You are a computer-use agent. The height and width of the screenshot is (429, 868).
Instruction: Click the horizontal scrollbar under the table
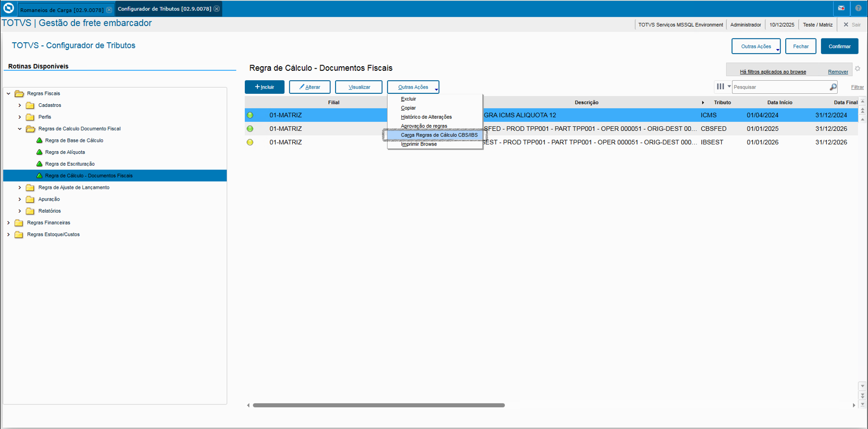379,405
